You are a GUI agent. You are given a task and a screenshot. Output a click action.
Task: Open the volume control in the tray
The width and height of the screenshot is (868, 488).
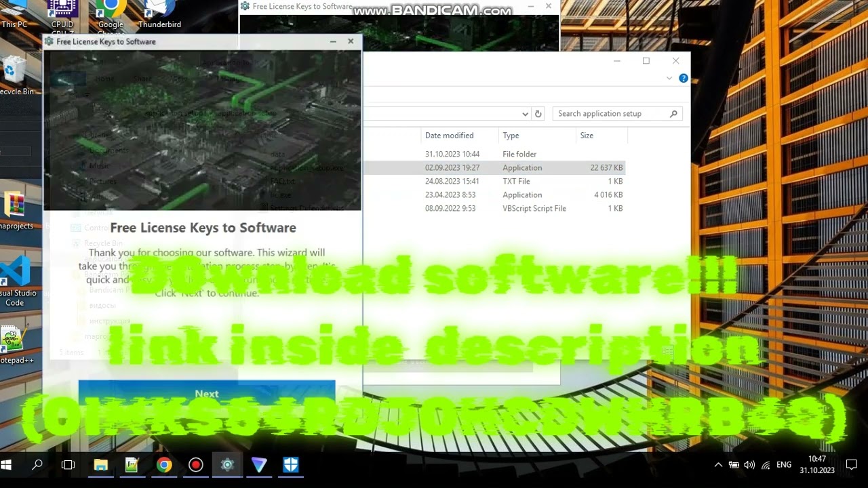(749, 465)
